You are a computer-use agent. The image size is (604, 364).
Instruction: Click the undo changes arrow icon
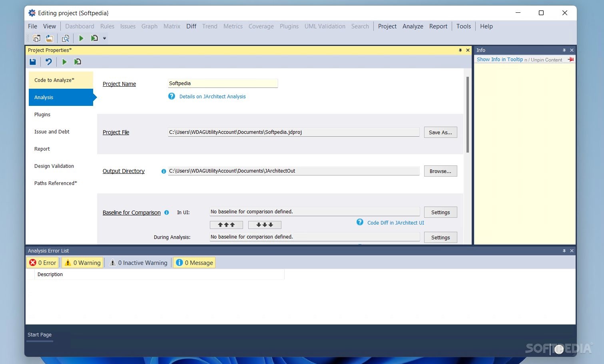click(x=48, y=62)
